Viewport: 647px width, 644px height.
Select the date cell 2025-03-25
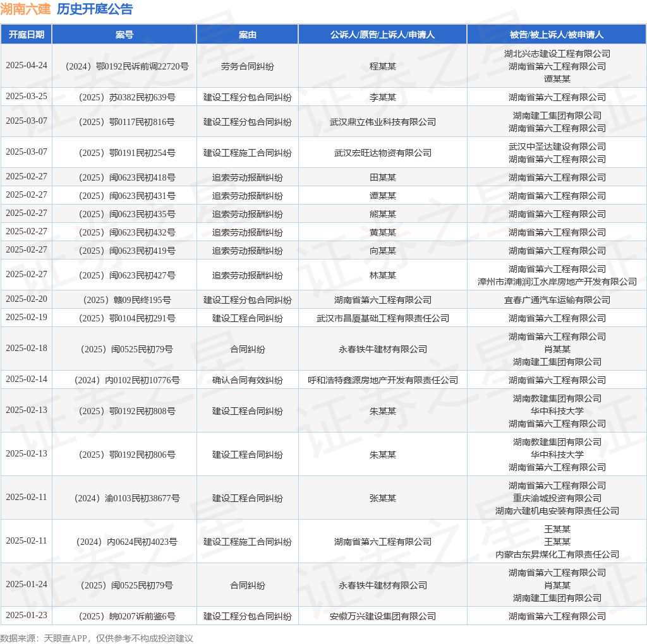[x=27, y=97]
